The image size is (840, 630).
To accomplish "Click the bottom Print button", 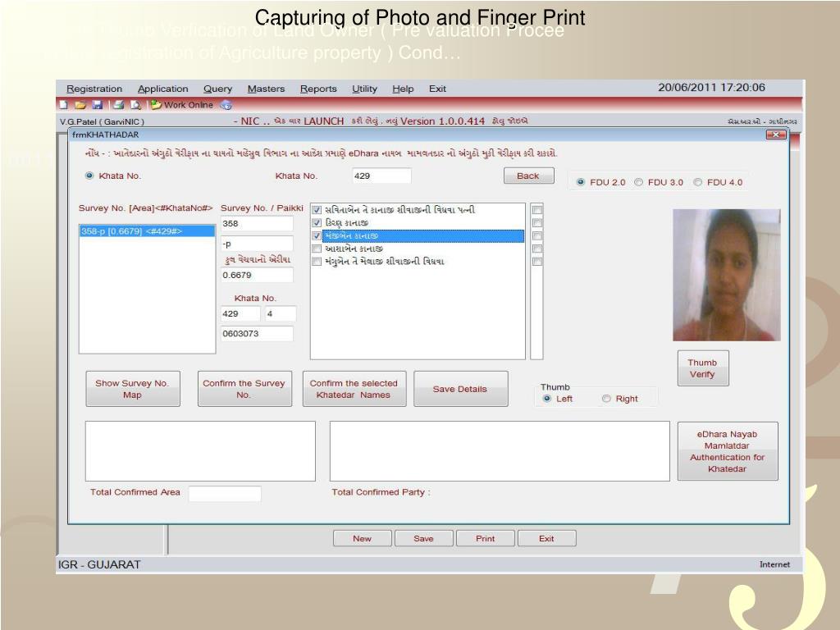I will (x=486, y=538).
